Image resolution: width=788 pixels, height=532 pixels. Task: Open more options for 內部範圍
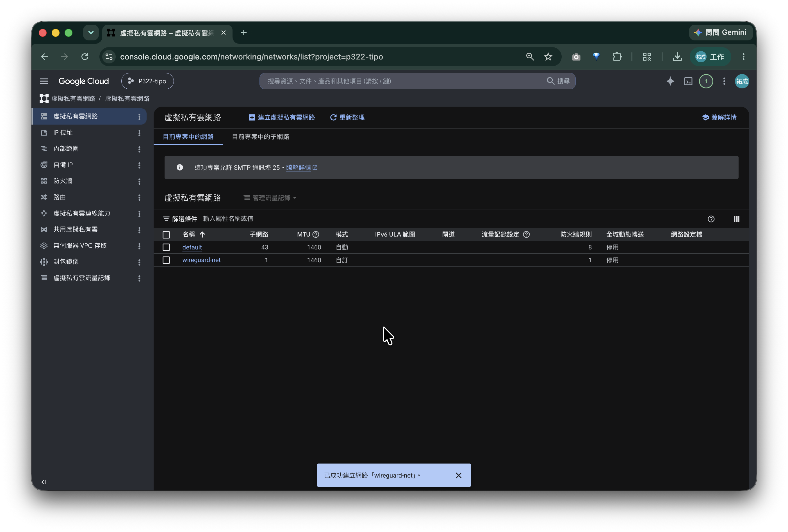139,149
